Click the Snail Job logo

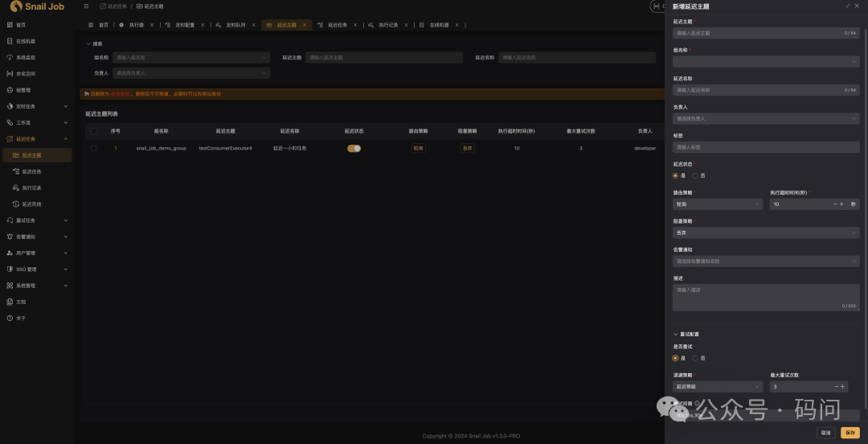pos(37,6)
